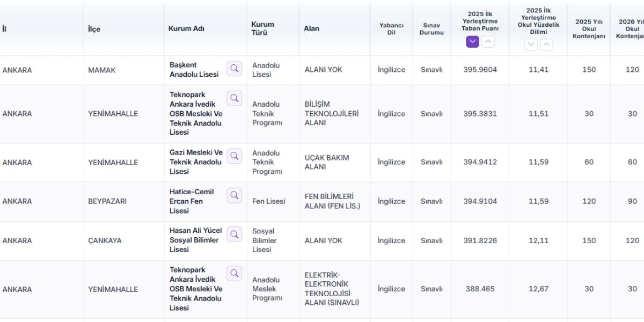Sort Yüzdelik Dilimi descending with down arrow
This screenshot has height=322, width=644.
coord(531,45)
